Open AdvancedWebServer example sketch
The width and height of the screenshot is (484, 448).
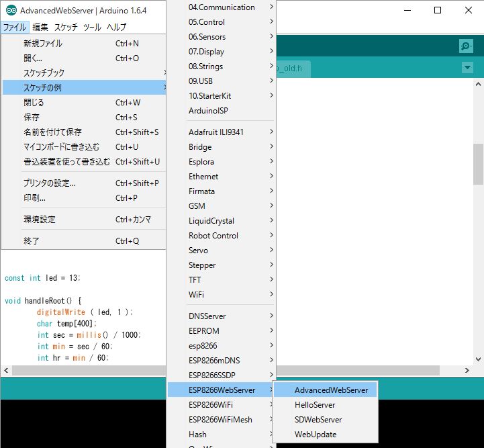tap(326, 390)
